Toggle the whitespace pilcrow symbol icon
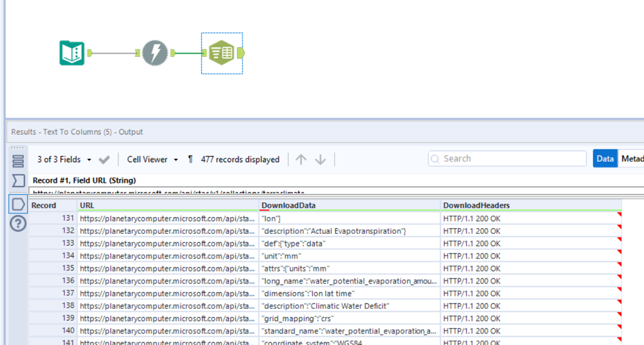 (x=190, y=160)
